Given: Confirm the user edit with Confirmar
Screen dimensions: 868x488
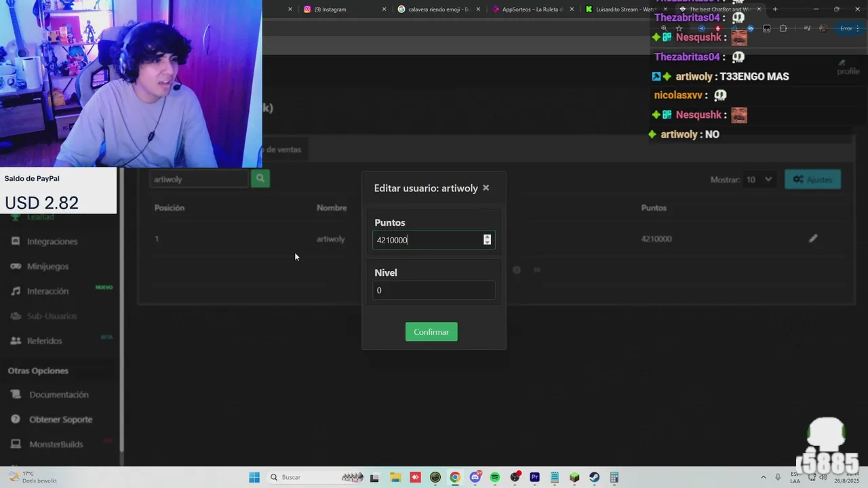Looking at the screenshot, I should [431, 331].
